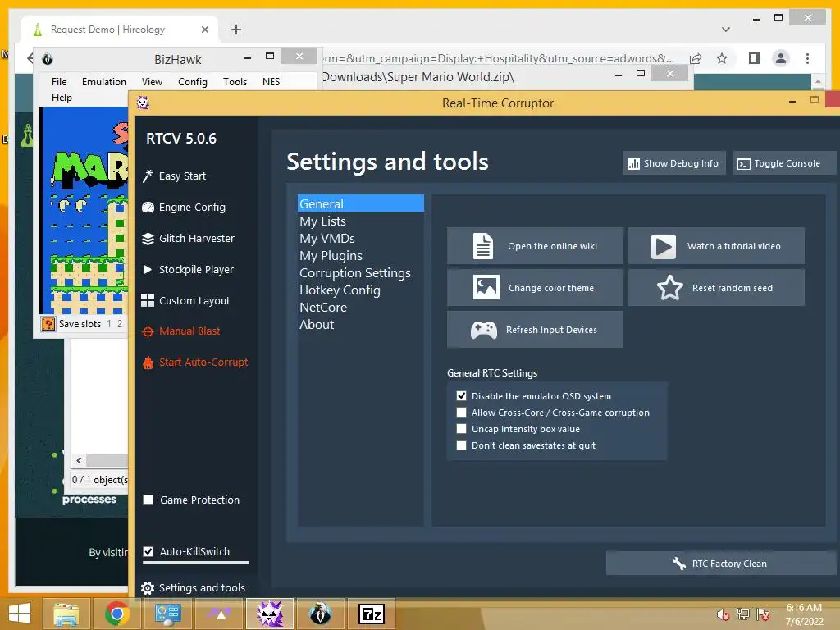Click the Chrome share page icon
The image size is (840, 630).
(x=696, y=58)
